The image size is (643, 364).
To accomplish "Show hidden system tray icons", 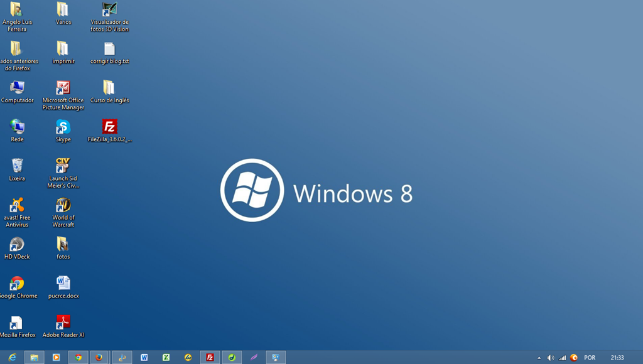I will [x=539, y=358].
